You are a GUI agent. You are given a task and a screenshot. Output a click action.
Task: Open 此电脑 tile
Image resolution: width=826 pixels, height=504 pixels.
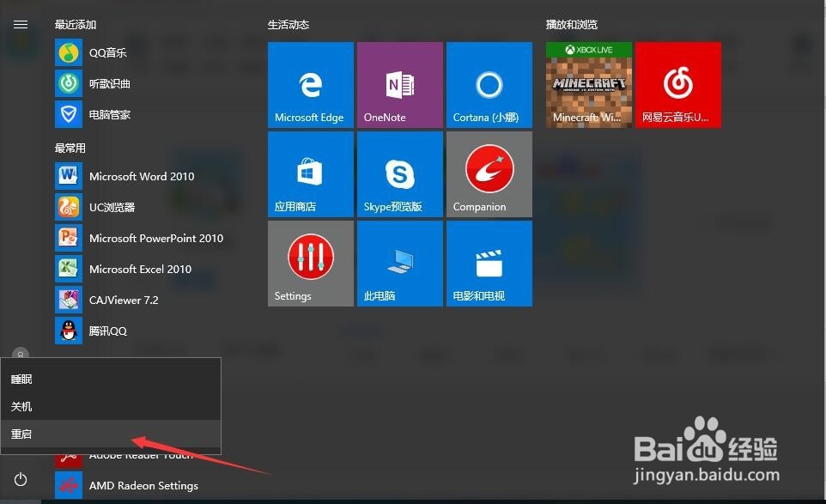(x=400, y=264)
